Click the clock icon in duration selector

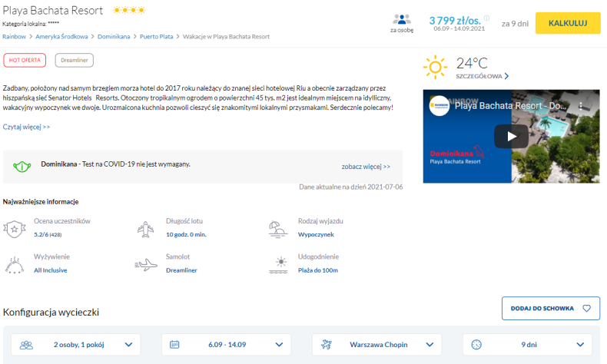point(476,344)
